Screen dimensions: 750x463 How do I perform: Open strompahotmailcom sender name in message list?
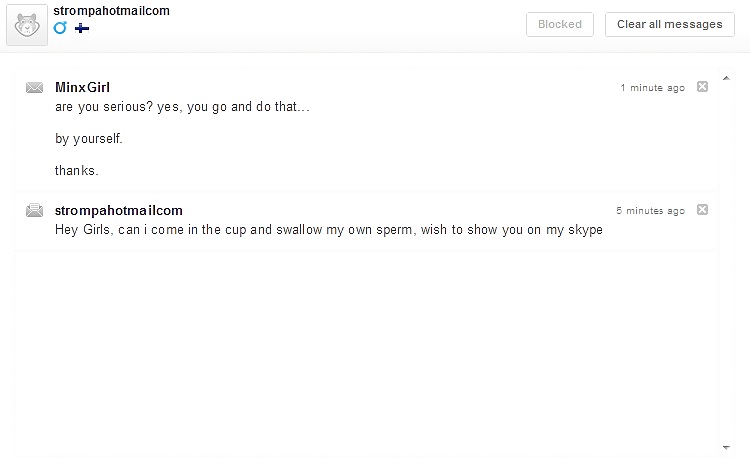119,210
